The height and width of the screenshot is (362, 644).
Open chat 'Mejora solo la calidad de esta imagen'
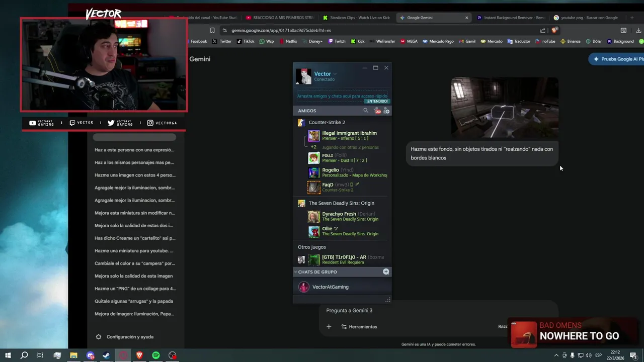click(134, 276)
